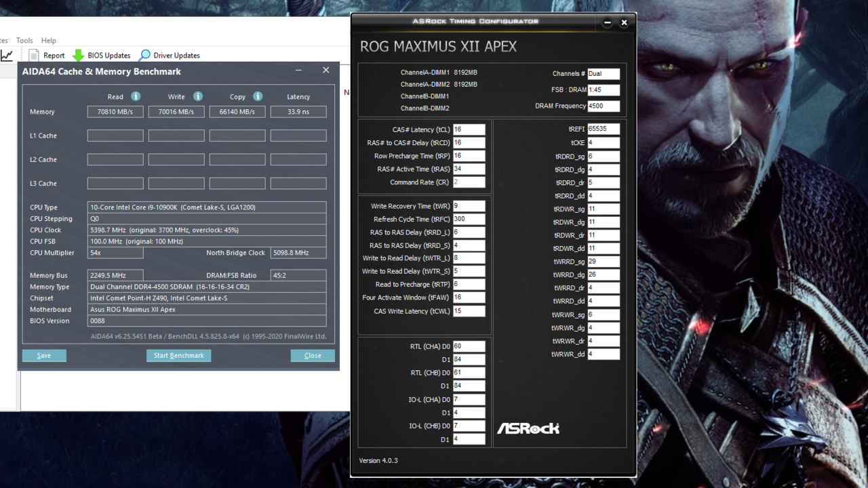Viewport: 868px width, 488px height.
Task: Click the RAS# Active Time (tRAS) field
Action: (x=469, y=169)
